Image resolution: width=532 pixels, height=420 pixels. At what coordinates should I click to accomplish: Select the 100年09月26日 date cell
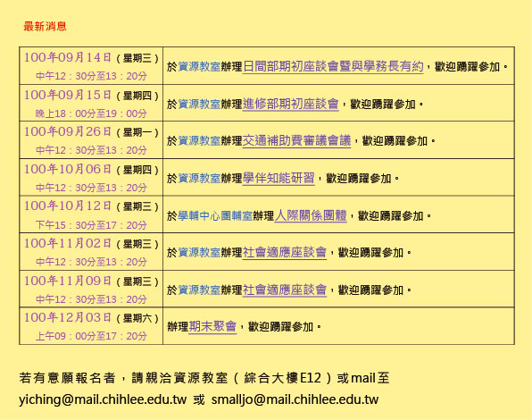click(91, 140)
